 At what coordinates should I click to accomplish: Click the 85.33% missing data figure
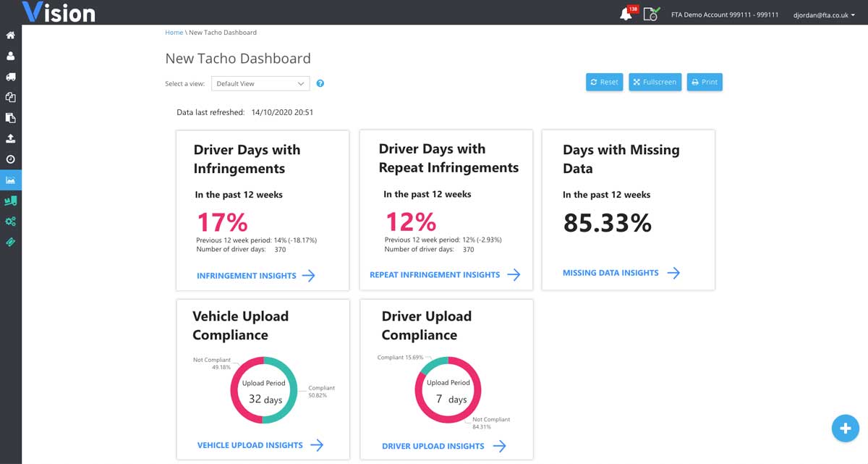pos(608,223)
